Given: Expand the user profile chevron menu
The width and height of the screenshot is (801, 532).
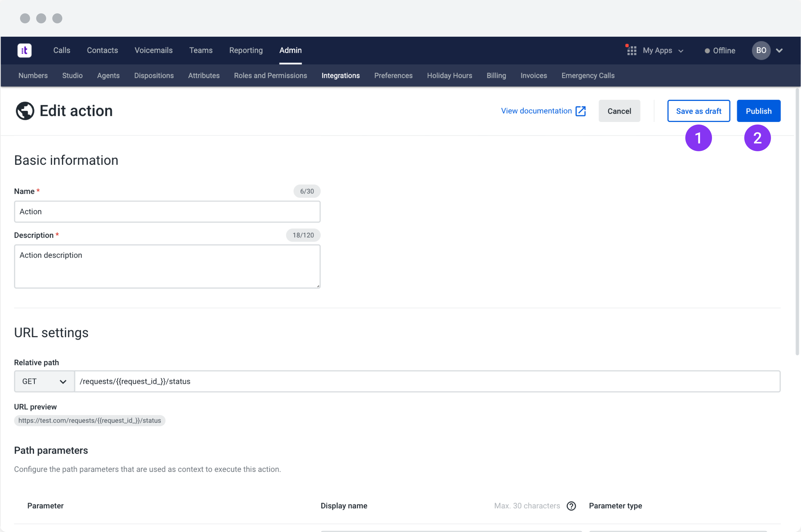Looking at the screenshot, I should tap(779, 51).
